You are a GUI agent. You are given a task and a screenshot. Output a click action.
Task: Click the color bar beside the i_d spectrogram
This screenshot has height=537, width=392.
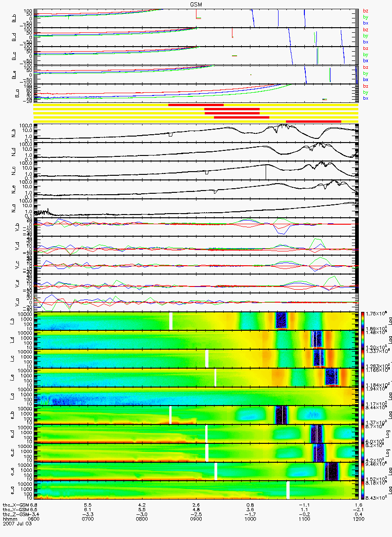point(362,340)
